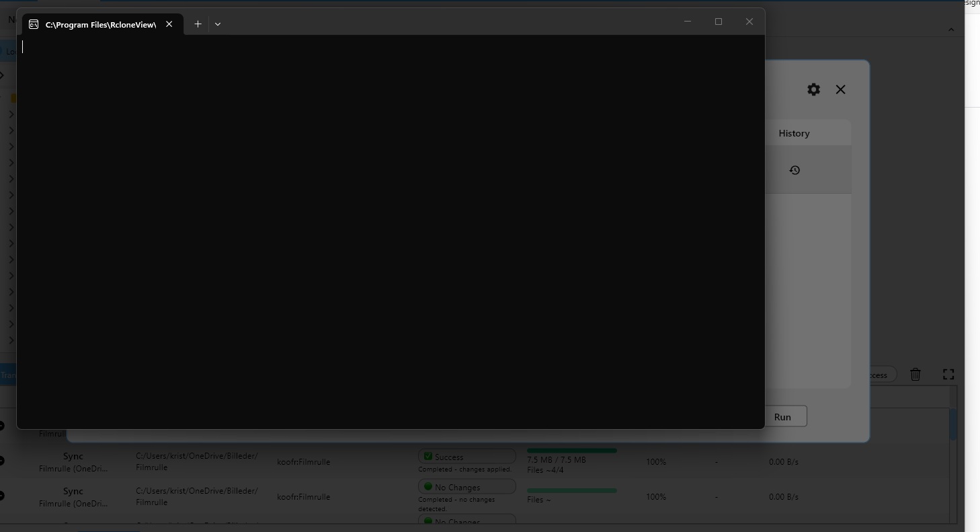Click inside the terminal input area
Image resolution: width=980 pixels, height=532 pixels.
390,229
